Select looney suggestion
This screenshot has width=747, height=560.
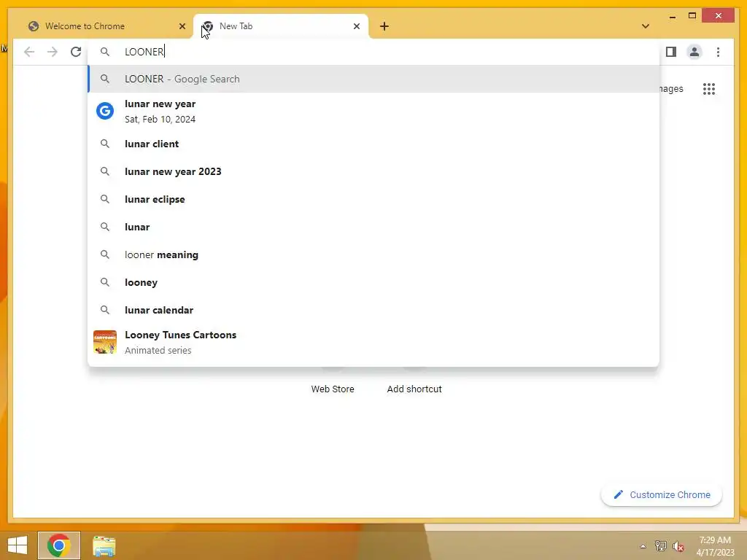(373, 282)
